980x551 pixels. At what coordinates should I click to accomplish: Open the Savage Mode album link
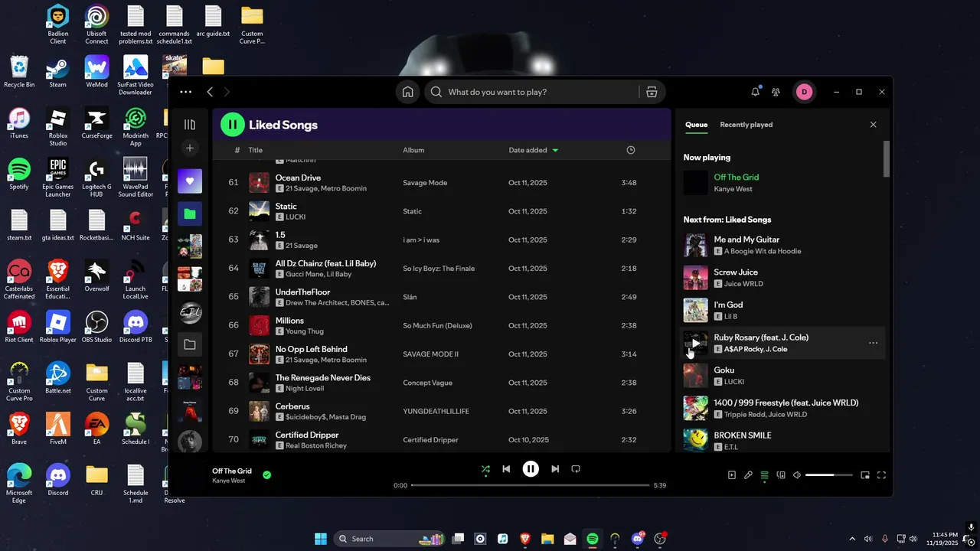click(x=425, y=183)
